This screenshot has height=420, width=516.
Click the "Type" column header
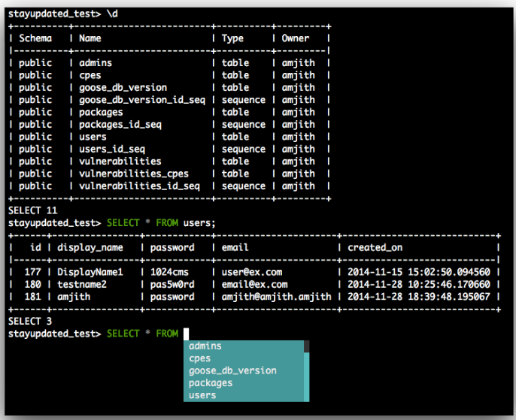tap(232, 38)
